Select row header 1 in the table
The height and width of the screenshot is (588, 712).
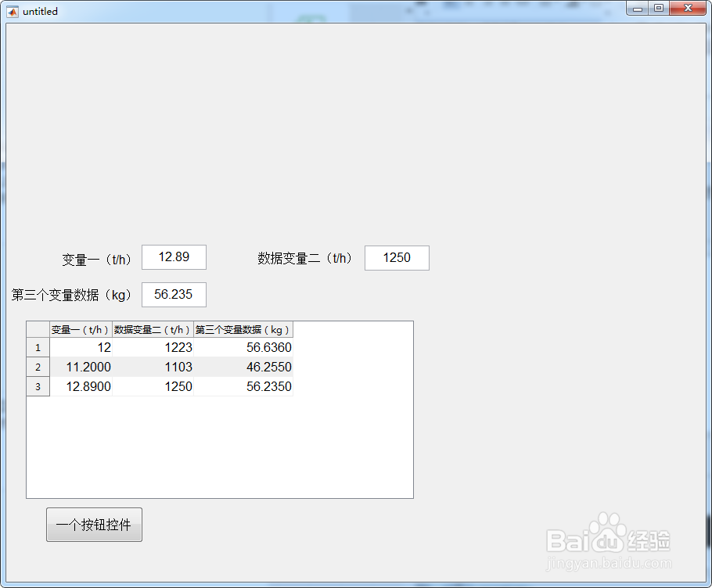[38, 347]
